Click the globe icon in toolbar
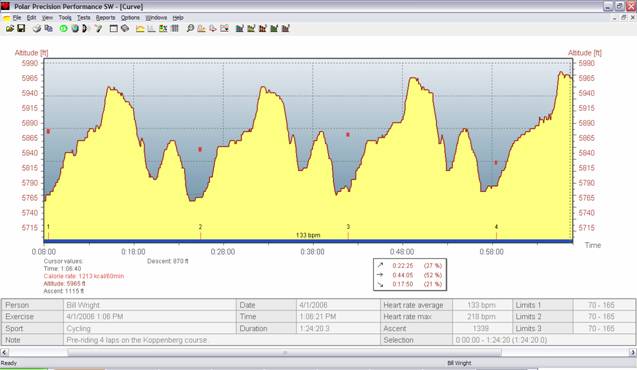637x370 pixels. coord(75,28)
